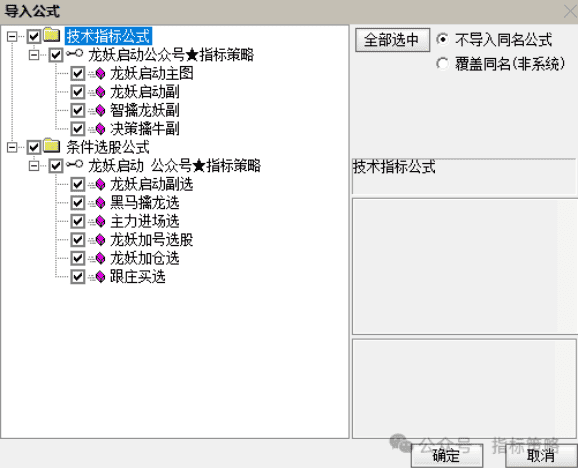
Task: Click the magenta cube icon for 龙妖启动主图
Action: tap(100, 73)
